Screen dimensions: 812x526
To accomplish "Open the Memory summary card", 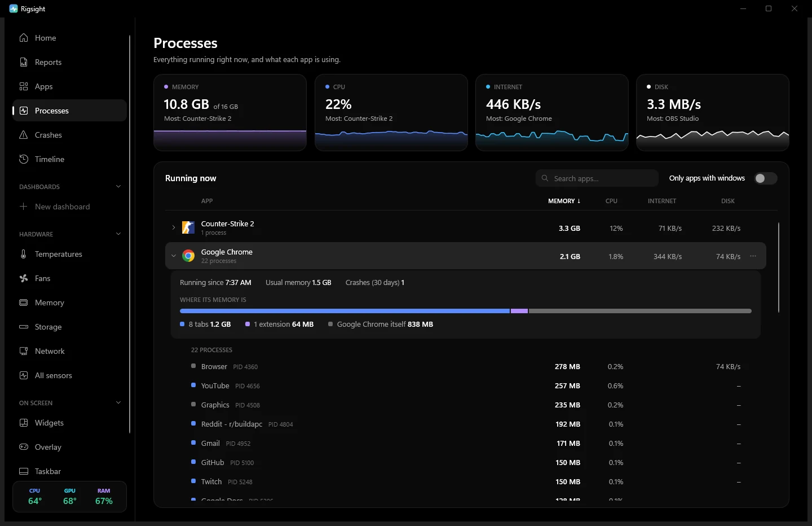I will point(230,112).
